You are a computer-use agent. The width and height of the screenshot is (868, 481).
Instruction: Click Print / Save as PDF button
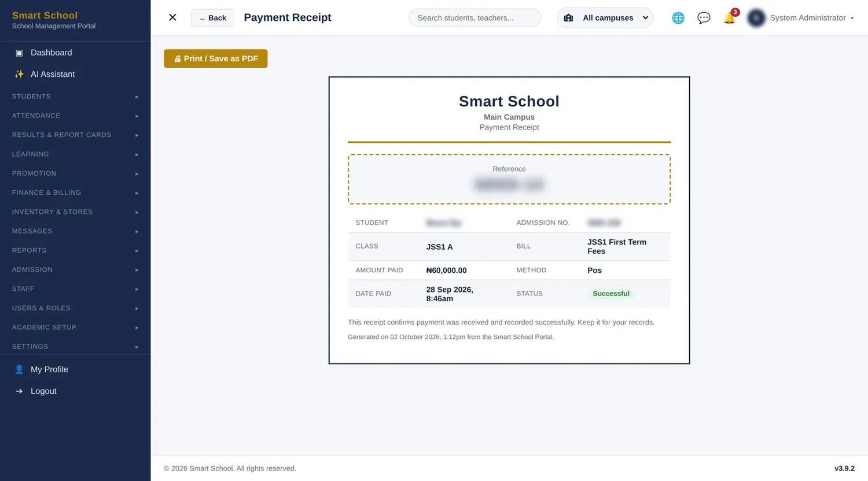215,58
